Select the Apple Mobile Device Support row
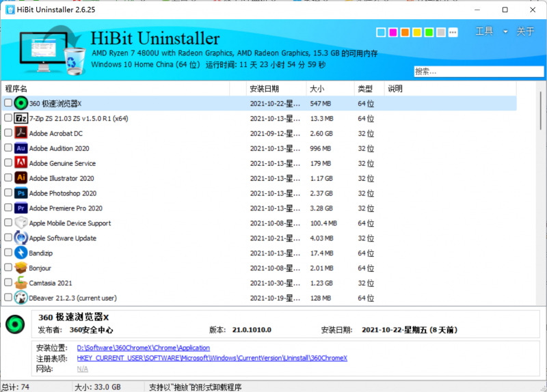Viewport: 547px width, 392px height. (259, 223)
